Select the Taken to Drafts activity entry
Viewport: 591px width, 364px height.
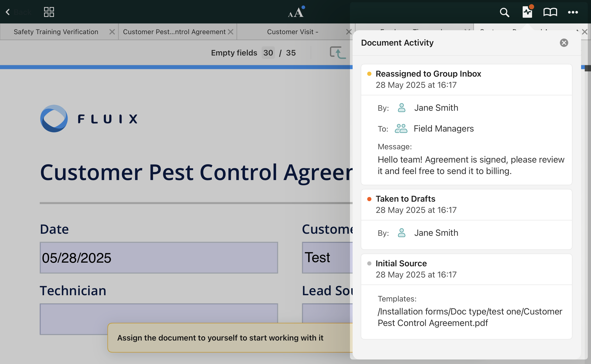[x=405, y=199]
